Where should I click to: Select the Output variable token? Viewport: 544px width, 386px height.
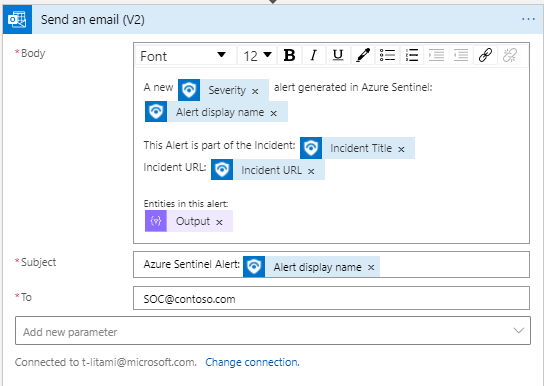pos(189,221)
